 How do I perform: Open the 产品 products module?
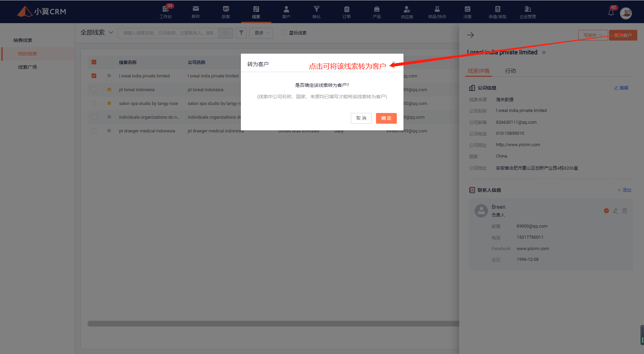pos(377,12)
